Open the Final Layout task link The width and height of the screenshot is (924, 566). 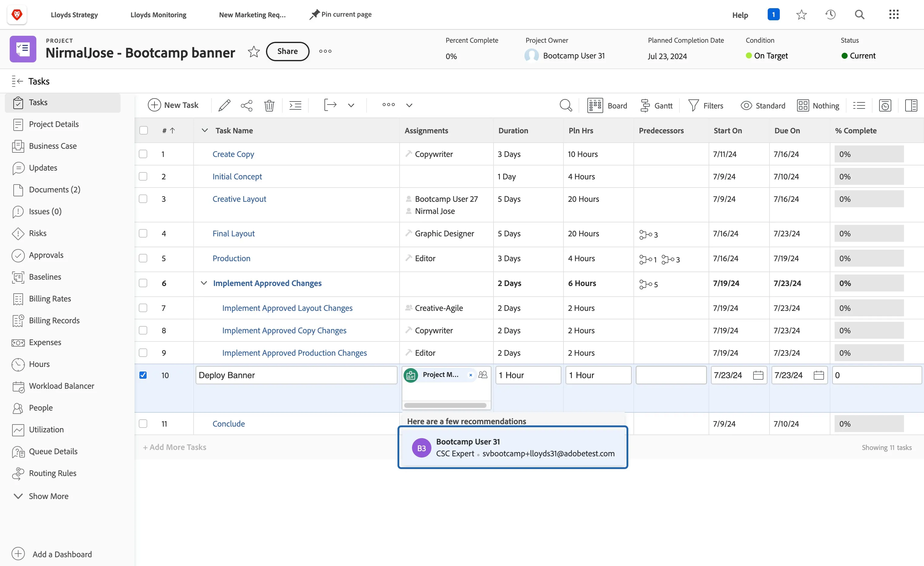pyautogui.click(x=233, y=233)
